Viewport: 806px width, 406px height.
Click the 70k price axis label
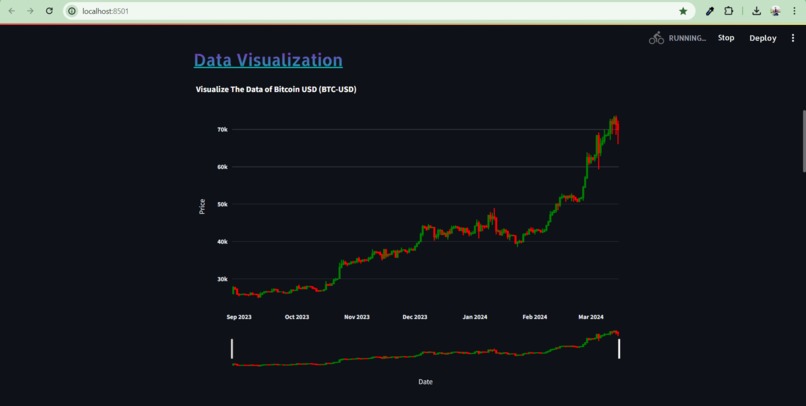click(223, 130)
